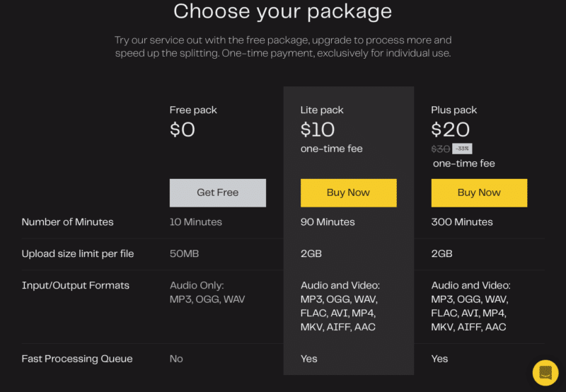Select the Fast Processing Queue label
Screen dimensions: 566x392
(x=77, y=359)
